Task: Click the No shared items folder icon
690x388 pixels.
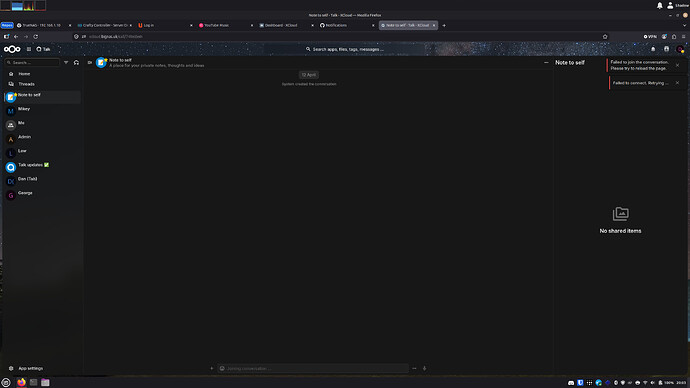Action: click(620, 214)
